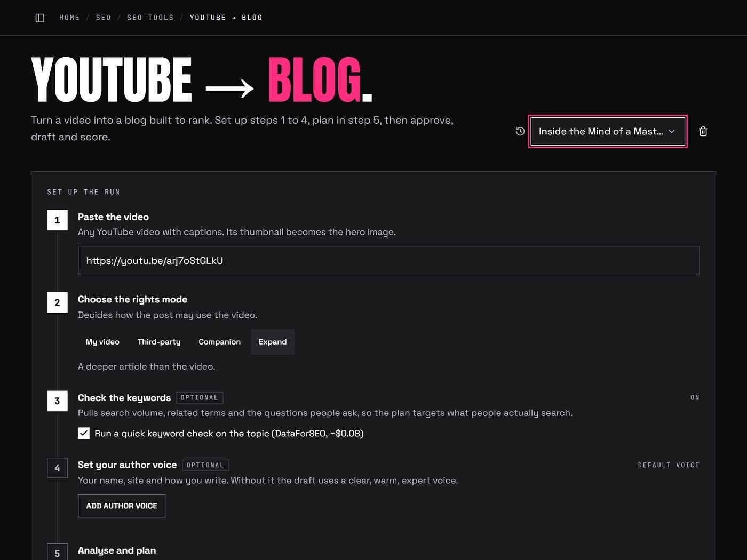Image resolution: width=747 pixels, height=560 pixels.
Task: Click the 'Check the keywords' heading
Action: click(x=124, y=398)
